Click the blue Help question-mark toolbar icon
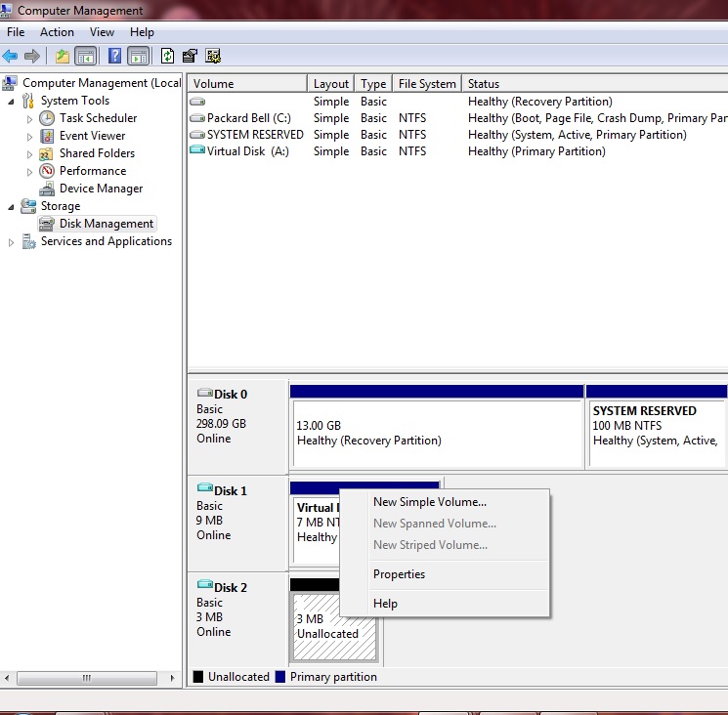This screenshot has height=715, width=728. (x=114, y=57)
